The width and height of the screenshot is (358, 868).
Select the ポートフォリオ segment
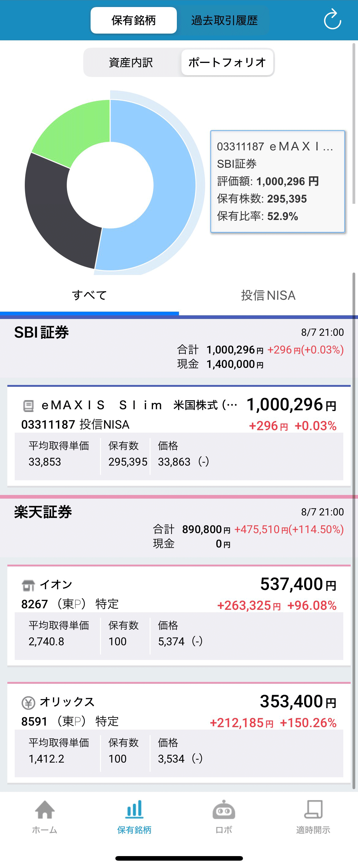[227, 62]
